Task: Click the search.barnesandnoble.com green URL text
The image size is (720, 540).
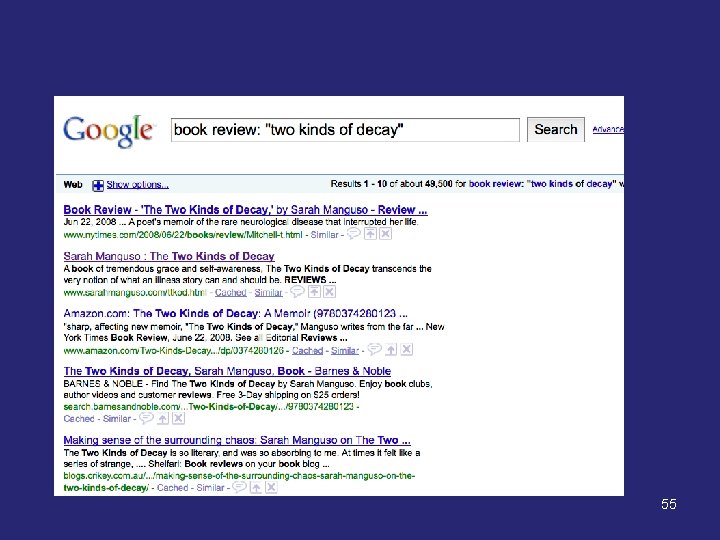Action: [x=208, y=406]
